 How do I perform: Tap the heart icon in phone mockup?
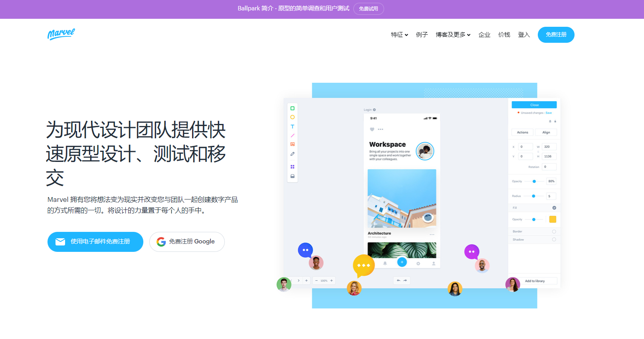tap(372, 129)
